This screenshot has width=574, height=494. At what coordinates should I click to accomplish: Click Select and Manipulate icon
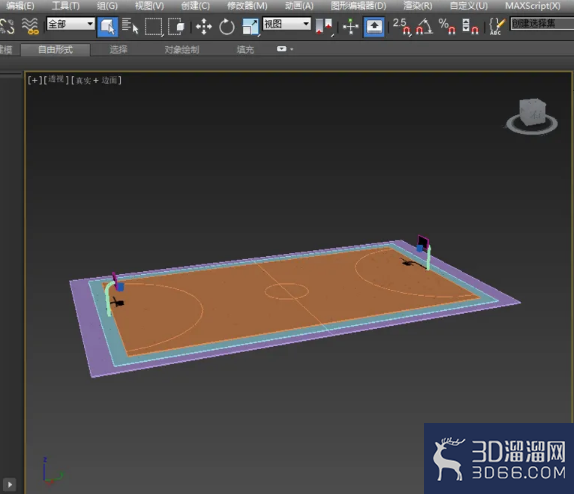pyautogui.click(x=350, y=27)
